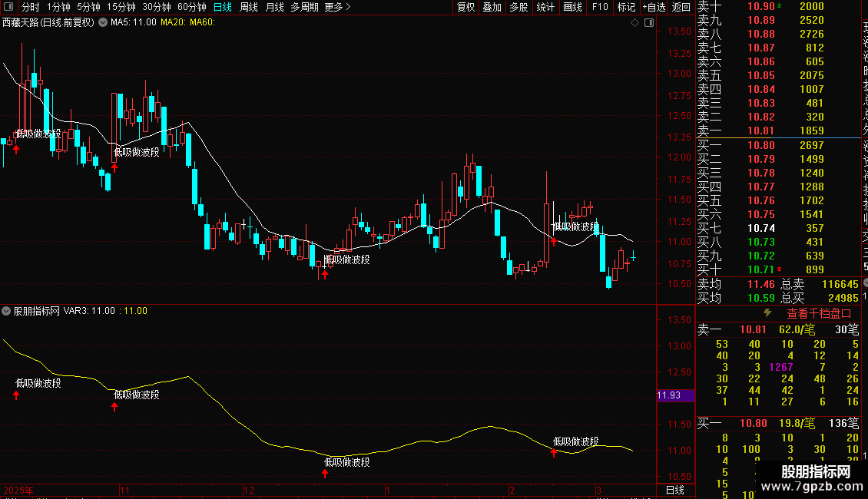Click stock title 西藏天路(日线.前复权)
This screenshot has height=499, width=868.
(x=48, y=23)
